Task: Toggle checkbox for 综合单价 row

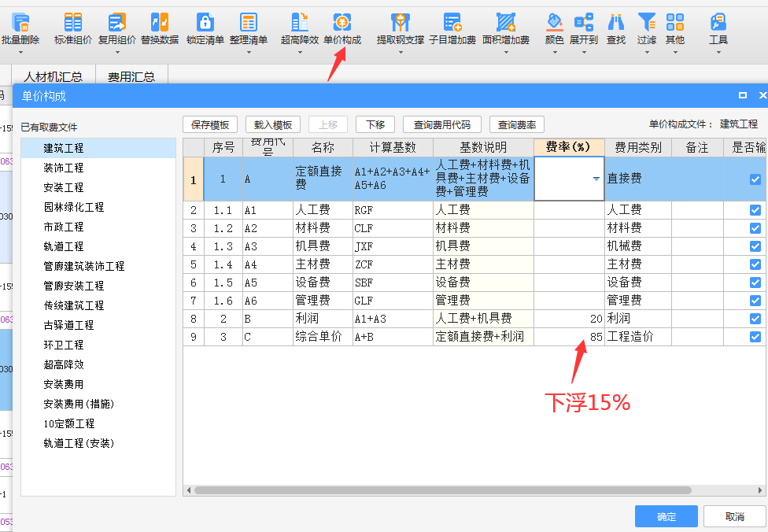Action: coord(755,337)
